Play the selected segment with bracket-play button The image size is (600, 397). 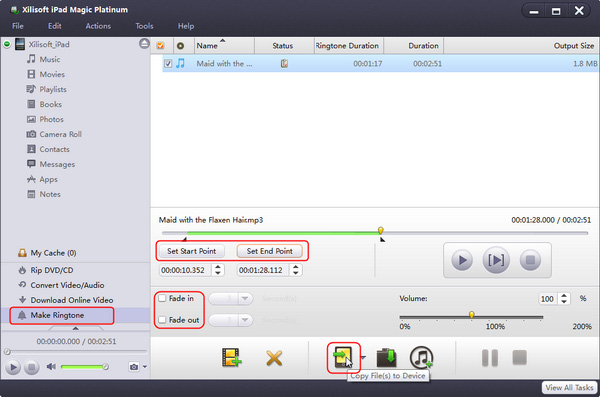click(x=496, y=260)
